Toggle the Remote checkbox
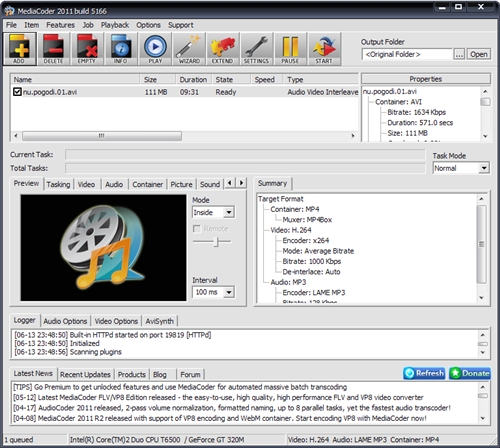 [197, 229]
